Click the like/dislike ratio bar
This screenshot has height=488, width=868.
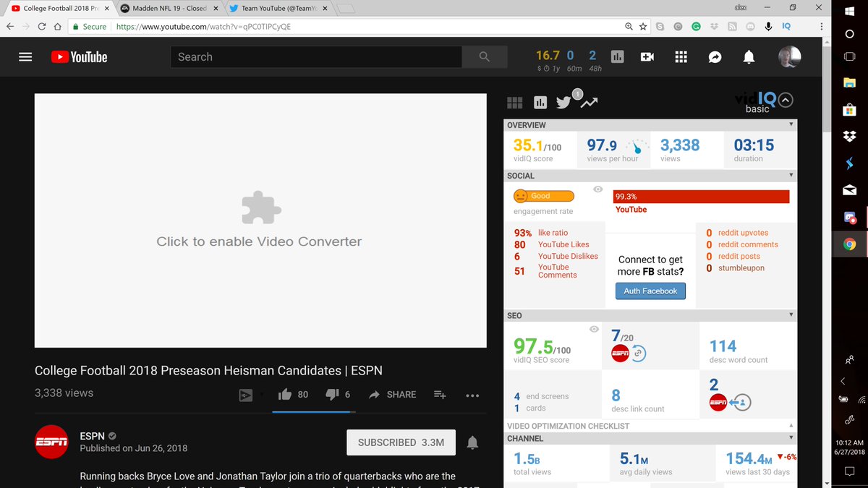[x=314, y=412]
